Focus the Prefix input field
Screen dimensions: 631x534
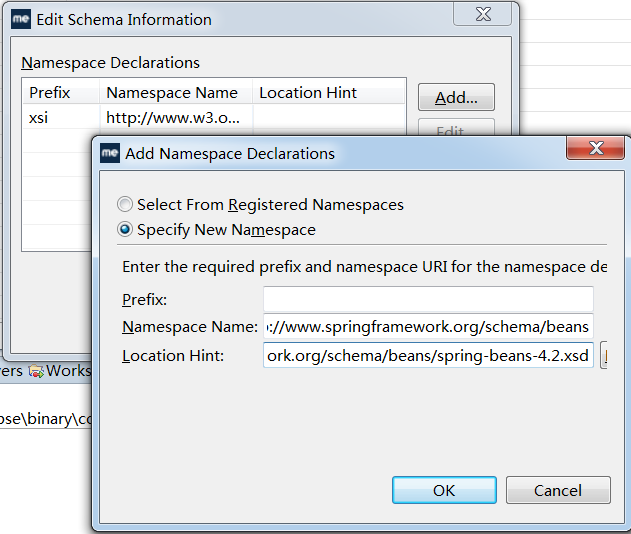(428, 299)
